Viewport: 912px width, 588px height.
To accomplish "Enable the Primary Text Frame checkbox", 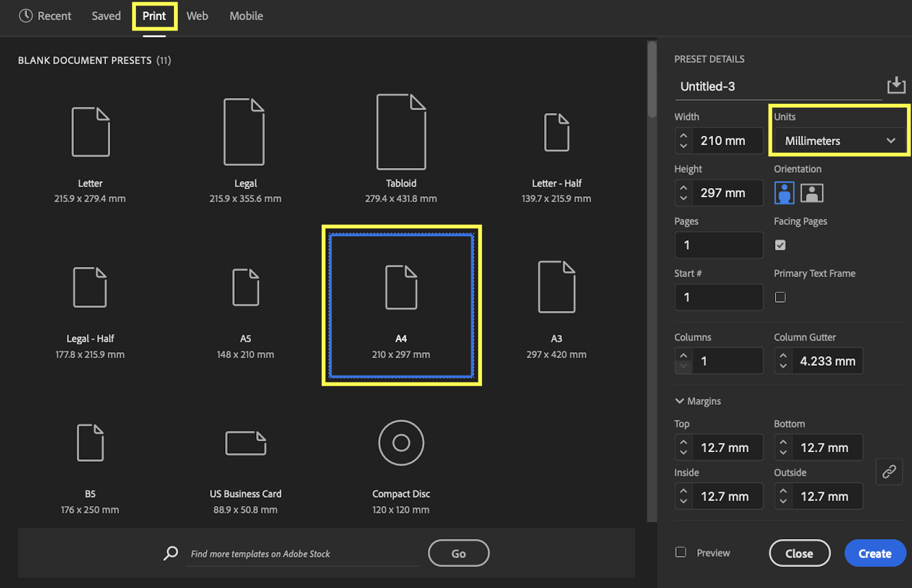I will coord(780,297).
